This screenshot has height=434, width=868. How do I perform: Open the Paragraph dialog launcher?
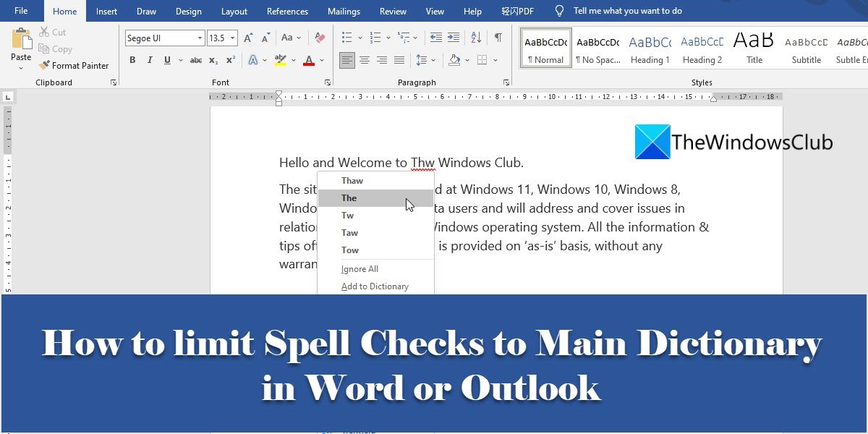click(506, 83)
